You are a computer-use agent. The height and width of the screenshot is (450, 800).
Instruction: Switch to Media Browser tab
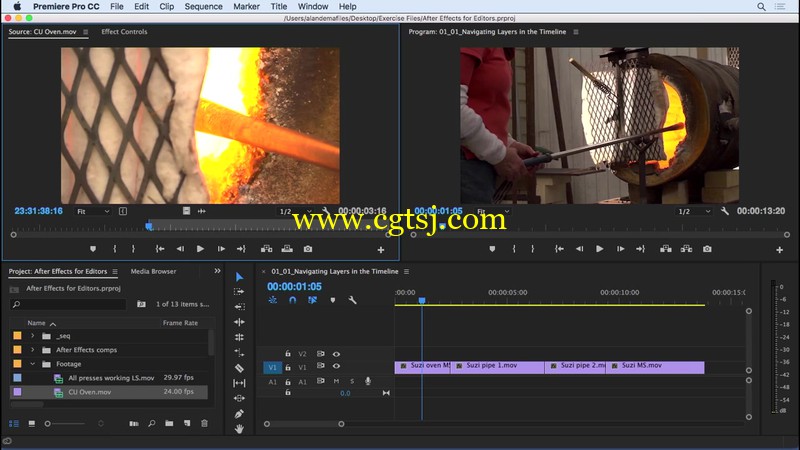click(153, 271)
